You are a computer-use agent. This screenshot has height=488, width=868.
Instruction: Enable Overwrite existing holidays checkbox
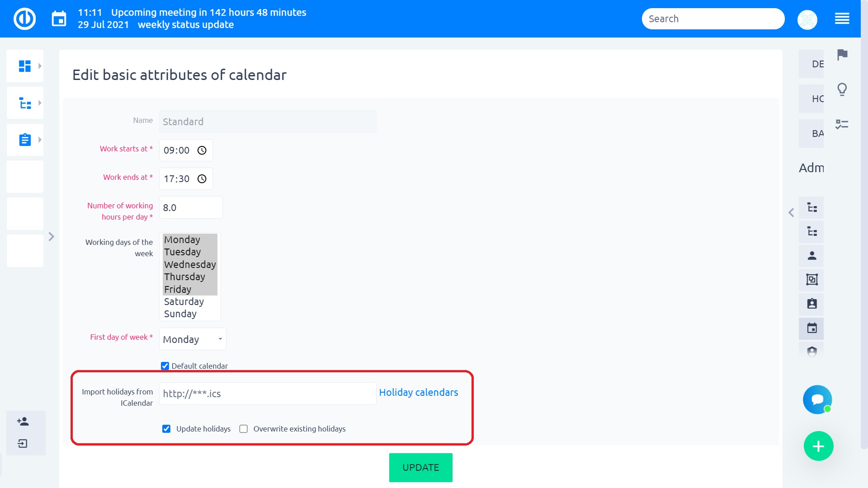[244, 429]
